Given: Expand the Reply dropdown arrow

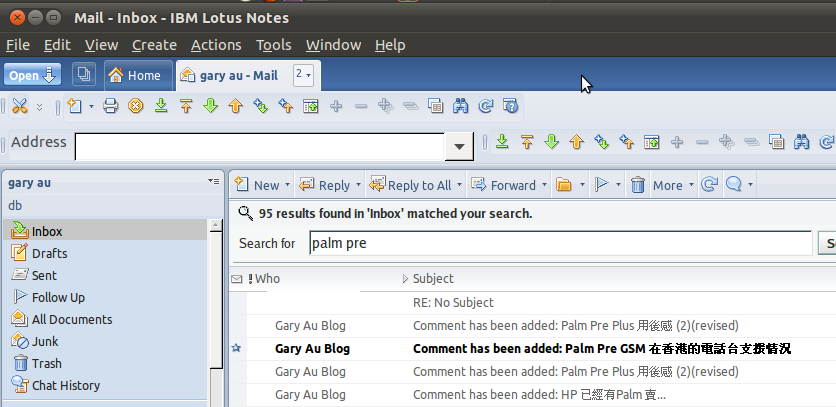Looking at the screenshot, I should (x=358, y=185).
